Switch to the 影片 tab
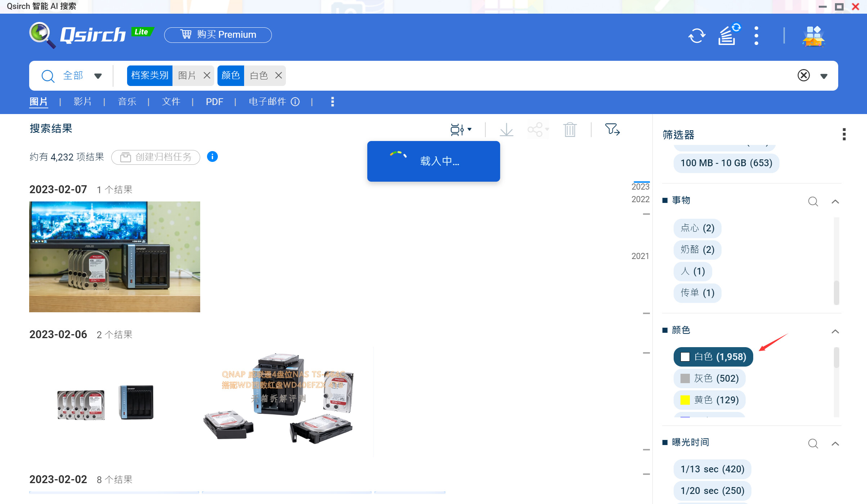The image size is (867, 504). (x=82, y=102)
